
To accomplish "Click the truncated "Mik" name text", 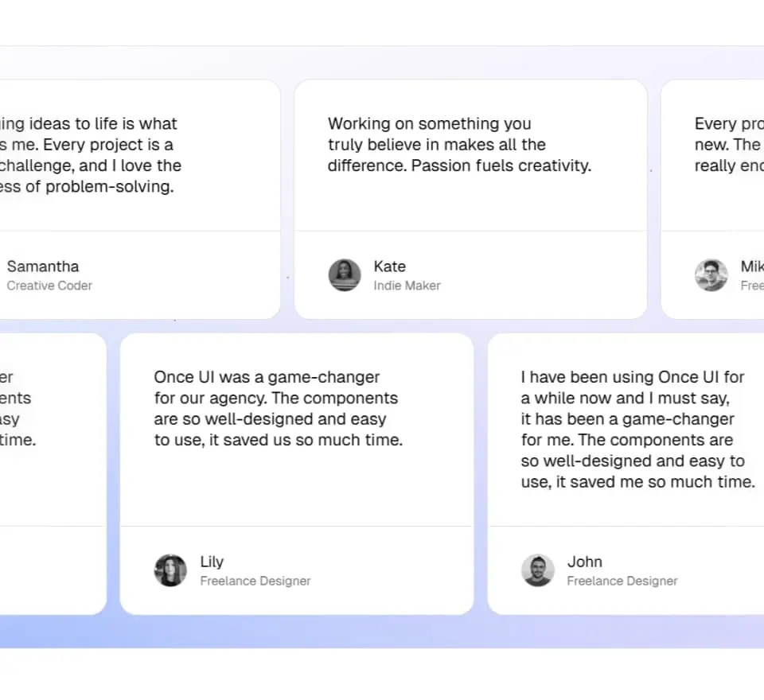I will (751, 266).
